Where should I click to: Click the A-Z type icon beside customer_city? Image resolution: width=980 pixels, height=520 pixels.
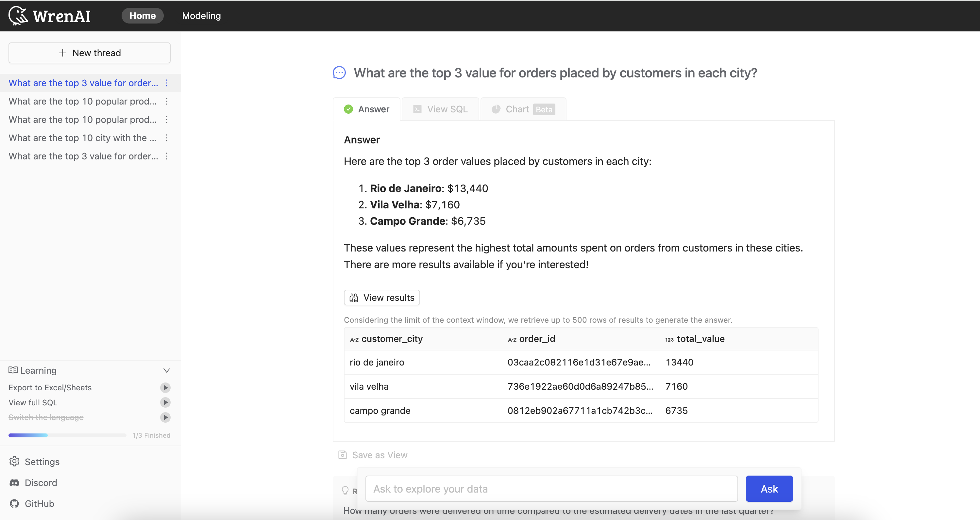click(354, 339)
